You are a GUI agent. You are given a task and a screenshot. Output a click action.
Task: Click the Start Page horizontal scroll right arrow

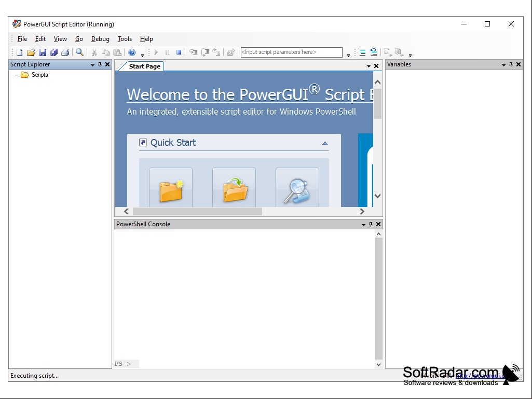coord(362,211)
